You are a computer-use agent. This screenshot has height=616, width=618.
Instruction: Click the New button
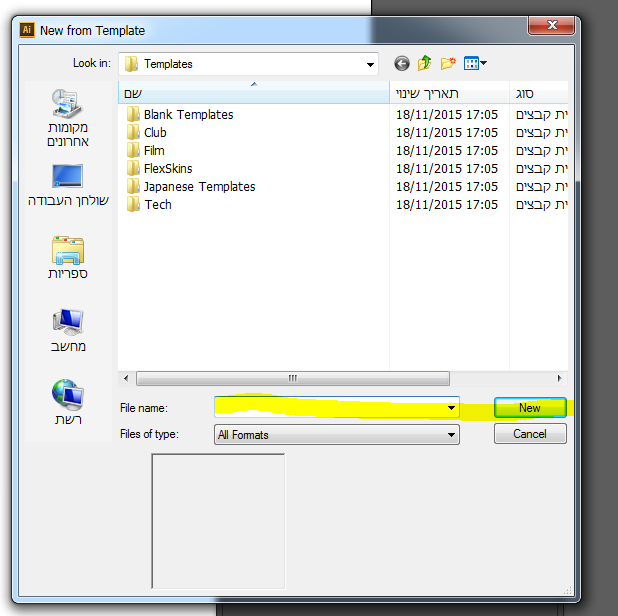[x=530, y=408]
